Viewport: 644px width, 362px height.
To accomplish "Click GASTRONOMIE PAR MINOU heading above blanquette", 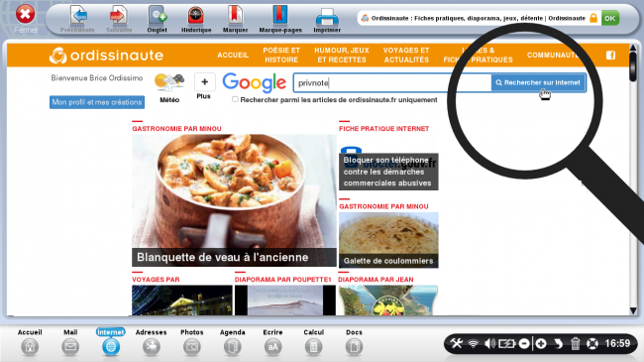I will [x=176, y=129].
